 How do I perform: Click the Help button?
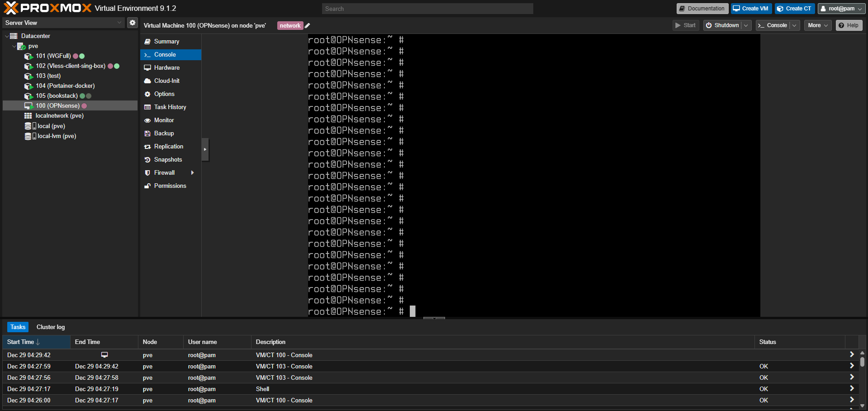coord(849,25)
